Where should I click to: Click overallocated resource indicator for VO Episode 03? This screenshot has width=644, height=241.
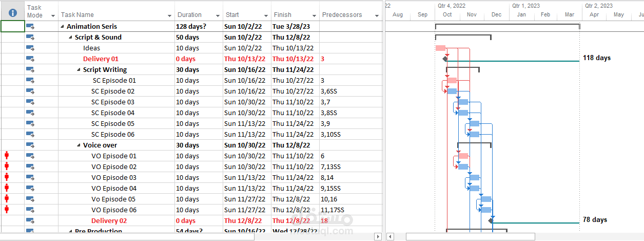pos(7,177)
